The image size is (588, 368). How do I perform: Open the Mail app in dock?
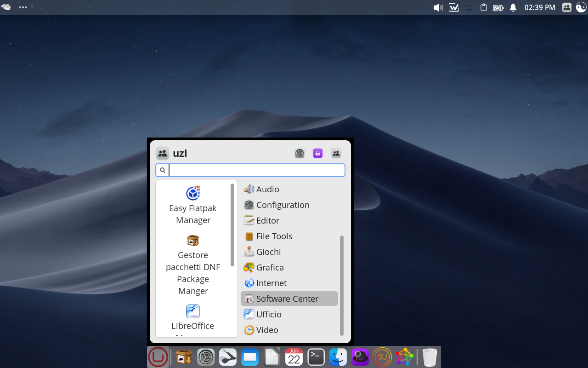click(250, 357)
